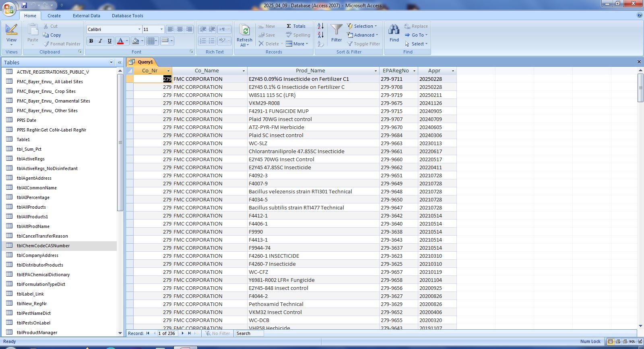Click the Gridlines icon

(151, 41)
